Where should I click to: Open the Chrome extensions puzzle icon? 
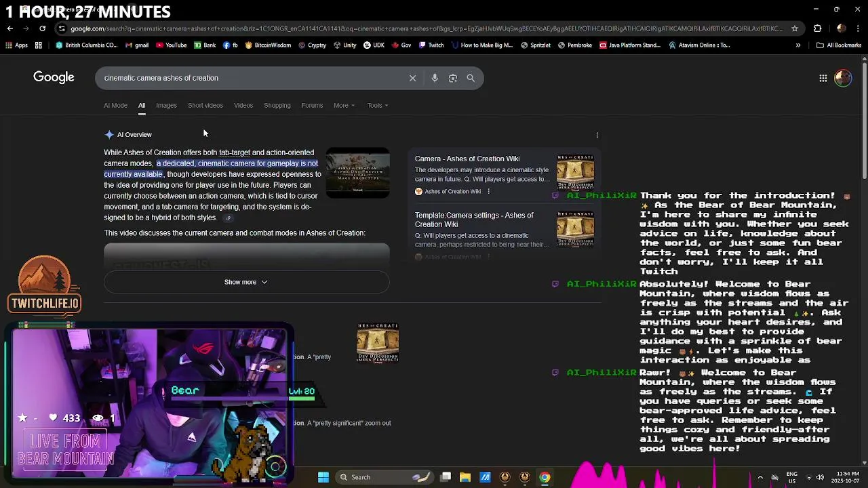817,28
